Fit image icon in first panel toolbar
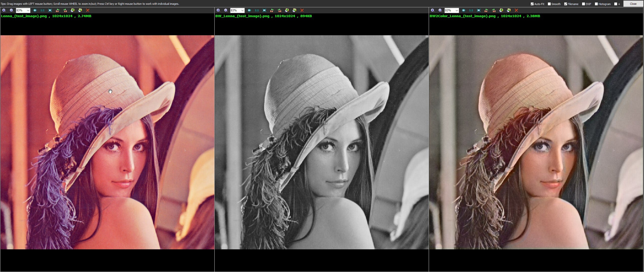Image resolution: width=644 pixels, height=272 pixels. 35,10
